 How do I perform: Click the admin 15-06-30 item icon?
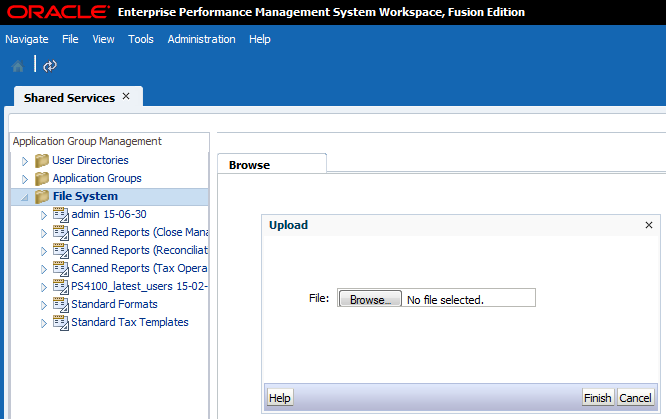(x=60, y=215)
